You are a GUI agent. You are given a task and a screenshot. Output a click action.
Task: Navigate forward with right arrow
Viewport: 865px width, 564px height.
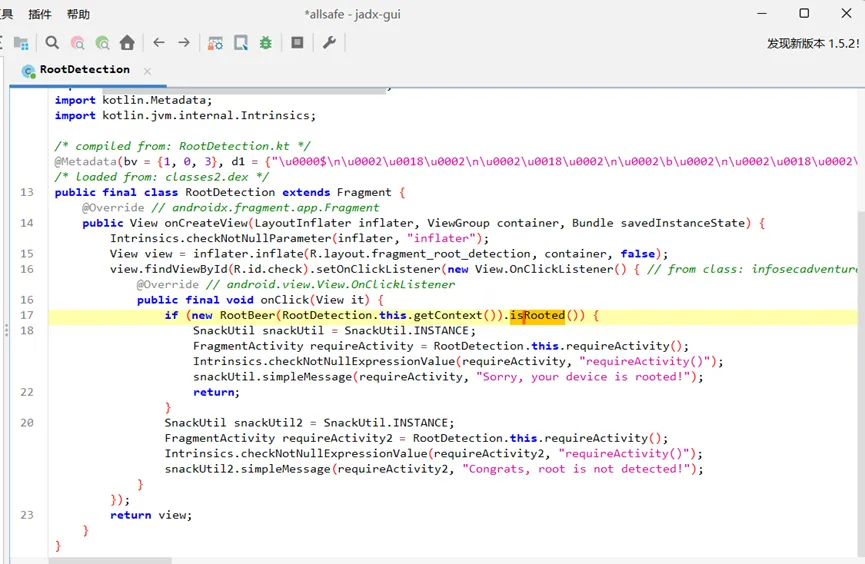tap(184, 42)
